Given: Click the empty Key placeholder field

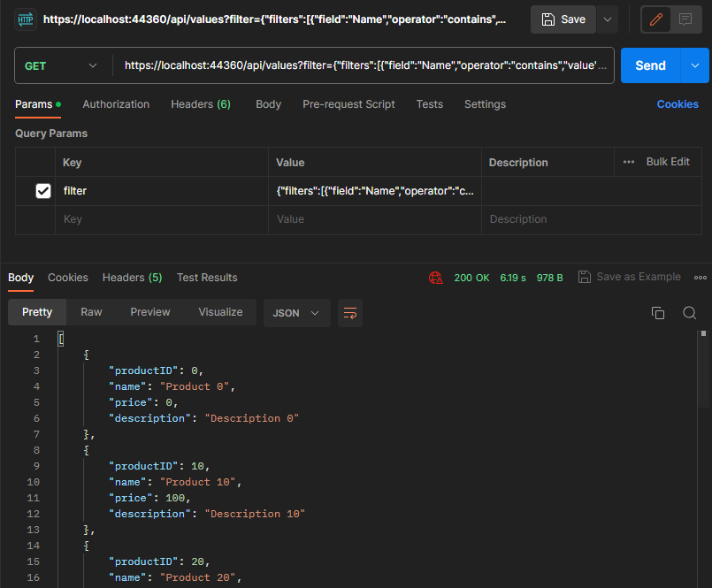Looking at the screenshot, I should pos(162,219).
